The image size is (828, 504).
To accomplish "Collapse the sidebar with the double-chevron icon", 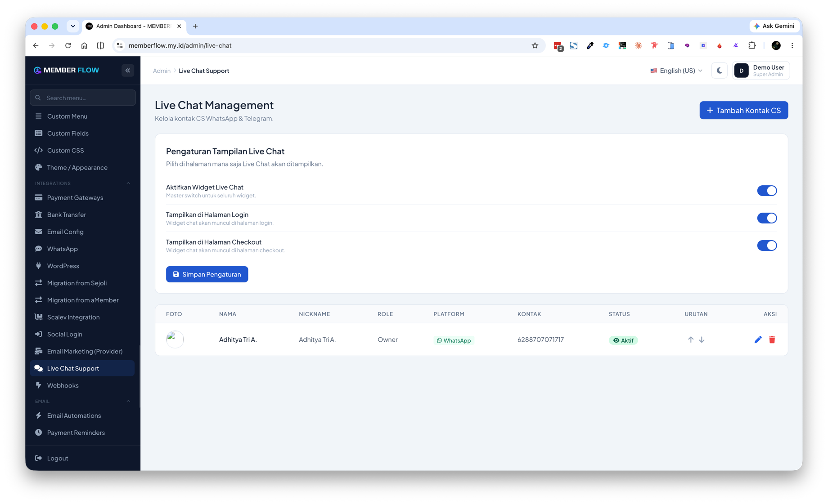I will tap(128, 70).
